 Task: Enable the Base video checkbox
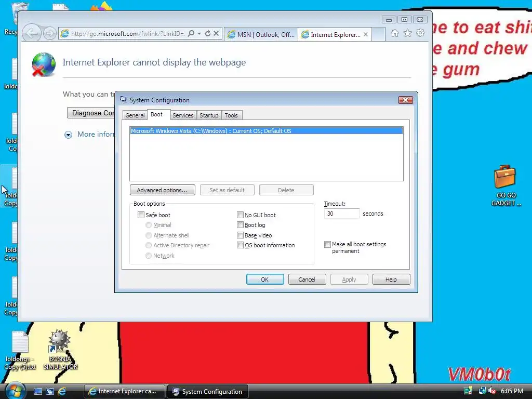(x=240, y=235)
